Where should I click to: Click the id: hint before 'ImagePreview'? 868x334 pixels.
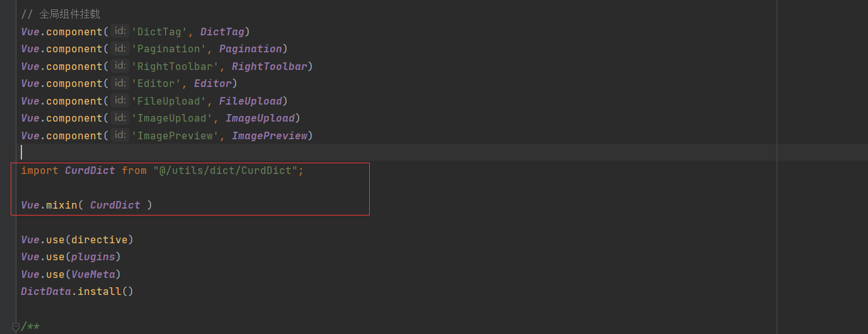(120, 135)
